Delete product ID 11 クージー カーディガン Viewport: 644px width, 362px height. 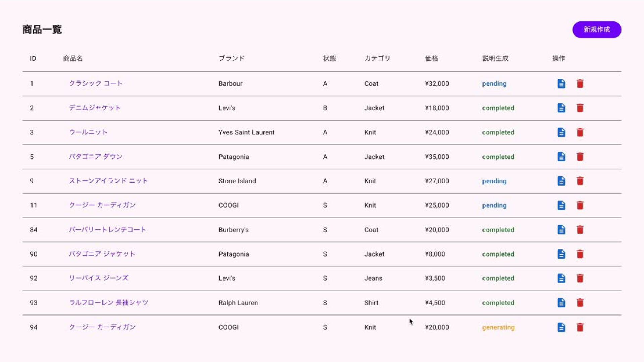pyautogui.click(x=580, y=205)
